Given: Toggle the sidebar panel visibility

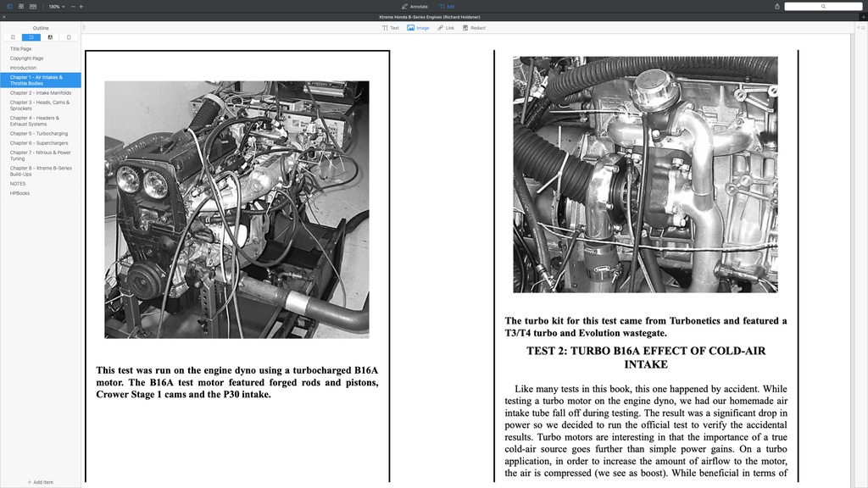Looking at the screenshot, I should [11, 6].
